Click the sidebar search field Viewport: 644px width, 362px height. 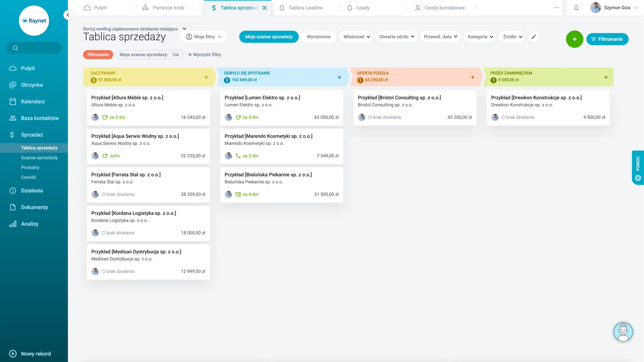click(x=34, y=48)
